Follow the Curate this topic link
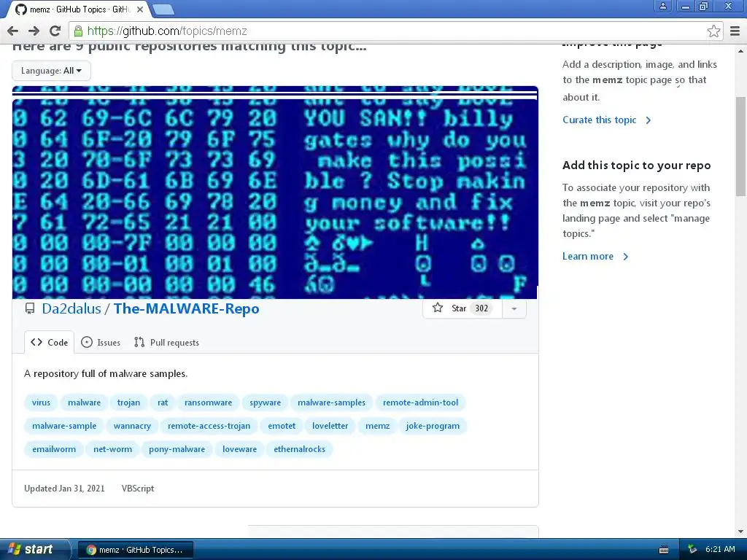The image size is (747, 560). 606,120
